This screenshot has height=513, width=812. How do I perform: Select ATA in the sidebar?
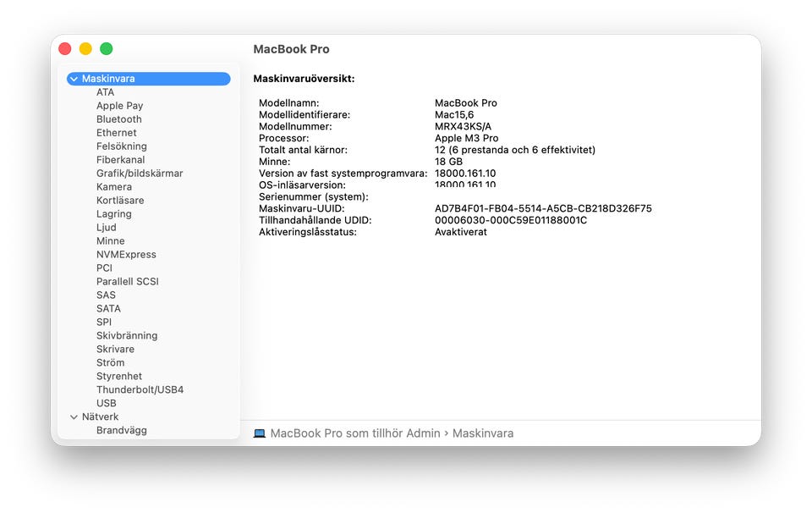point(105,92)
